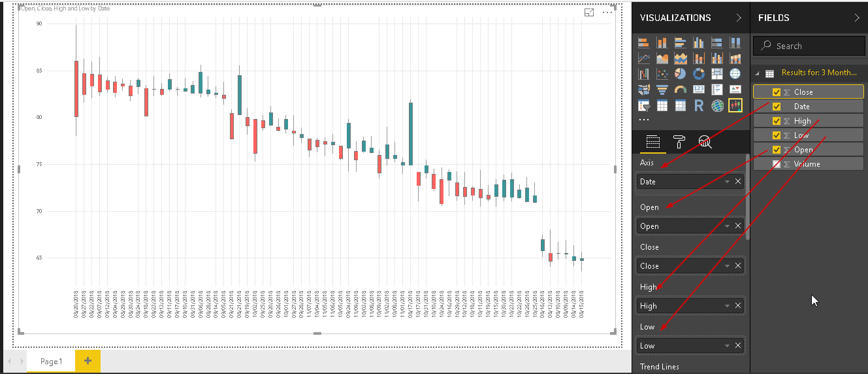Choose the donut chart visualization
The height and width of the screenshot is (374, 868).
pos(698,74)
